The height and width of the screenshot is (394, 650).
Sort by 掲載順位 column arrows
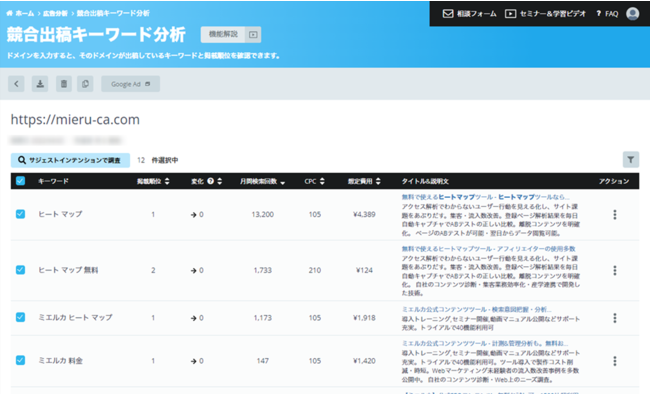(x=167, y=181)
